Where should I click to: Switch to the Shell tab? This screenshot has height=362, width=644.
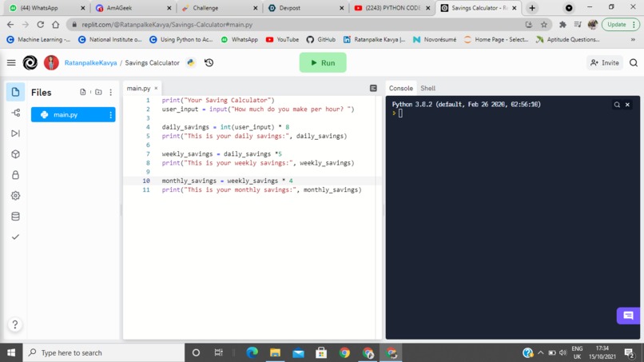pyautogui.click(x=428, y=89)
